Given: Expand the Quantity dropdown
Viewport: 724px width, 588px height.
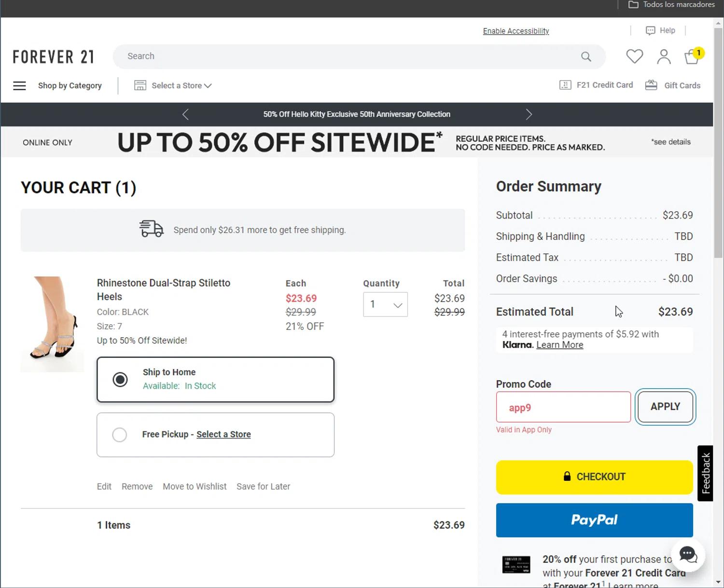Looking at the screenshot, I should 385,304.
